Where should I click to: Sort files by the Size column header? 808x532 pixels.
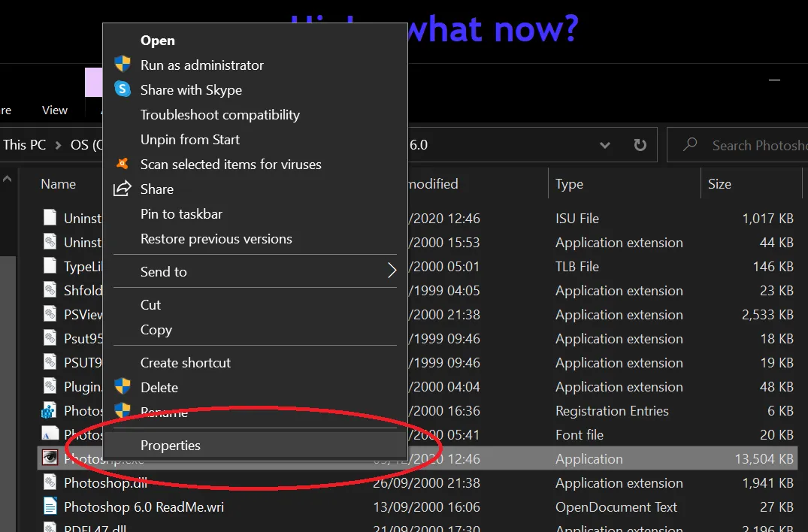pos(719,184)
